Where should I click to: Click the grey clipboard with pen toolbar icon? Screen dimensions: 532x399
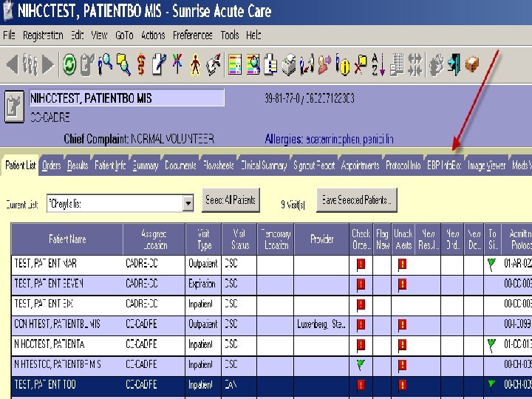tap(87, 64)
